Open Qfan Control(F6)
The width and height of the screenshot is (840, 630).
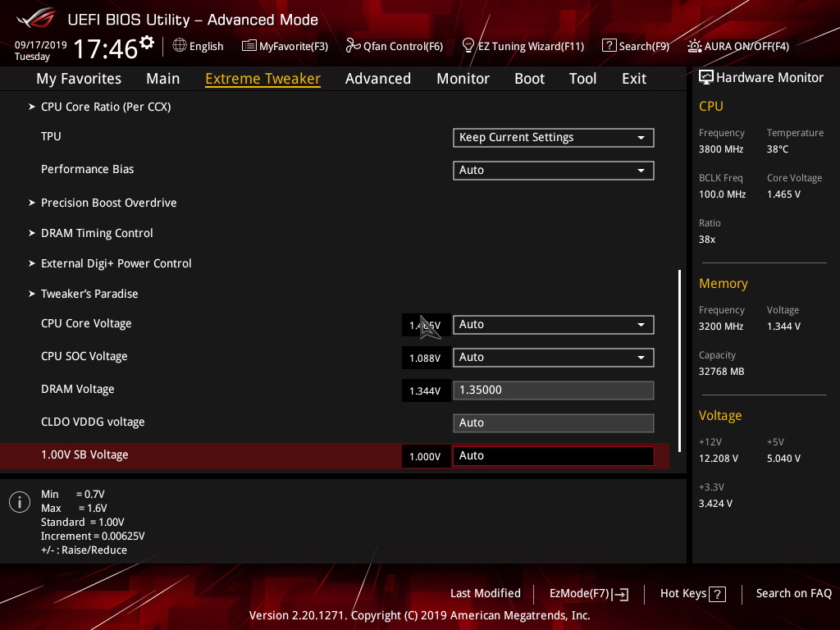403,46
